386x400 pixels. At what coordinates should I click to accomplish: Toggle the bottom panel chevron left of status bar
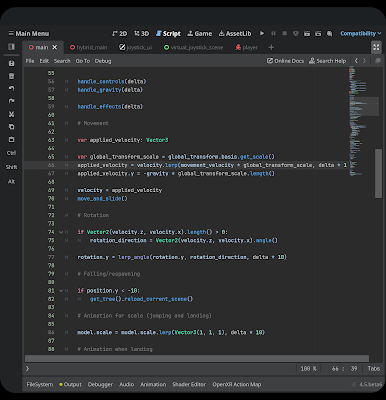(27, 368)
